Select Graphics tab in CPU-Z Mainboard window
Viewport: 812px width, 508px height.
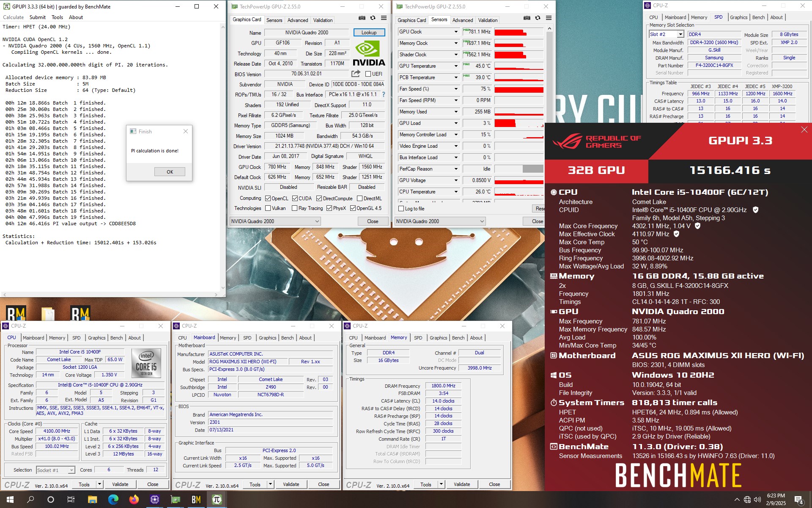(x=267, y=338)
